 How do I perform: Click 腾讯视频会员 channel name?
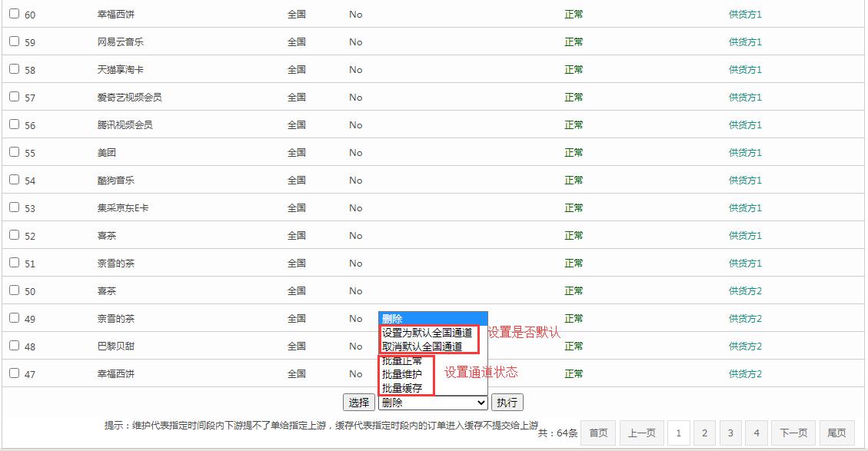(125, 125)
